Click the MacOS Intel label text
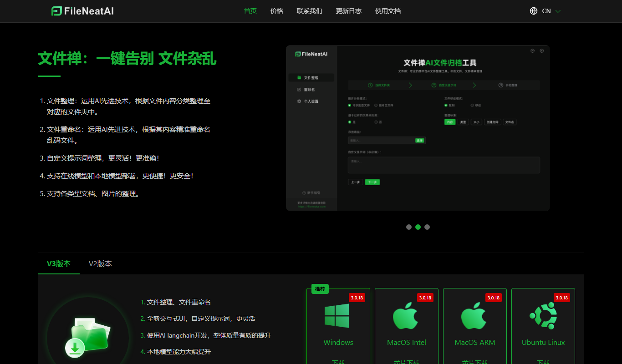Viewport: 622px width, 364px height. 407,342
